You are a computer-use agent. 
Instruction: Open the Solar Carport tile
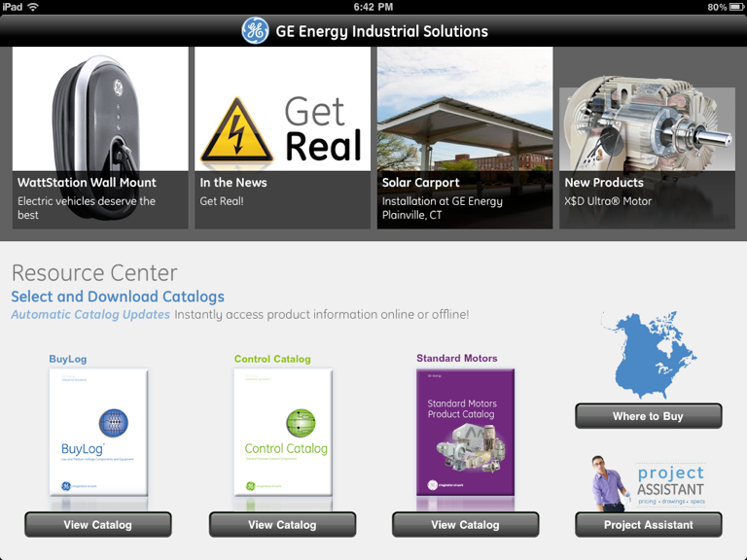pos(465,138)
